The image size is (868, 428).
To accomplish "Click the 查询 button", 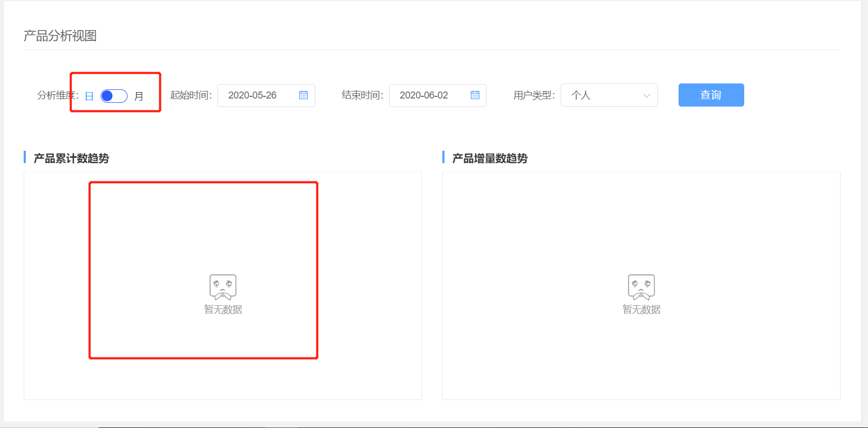I will 711,95.
